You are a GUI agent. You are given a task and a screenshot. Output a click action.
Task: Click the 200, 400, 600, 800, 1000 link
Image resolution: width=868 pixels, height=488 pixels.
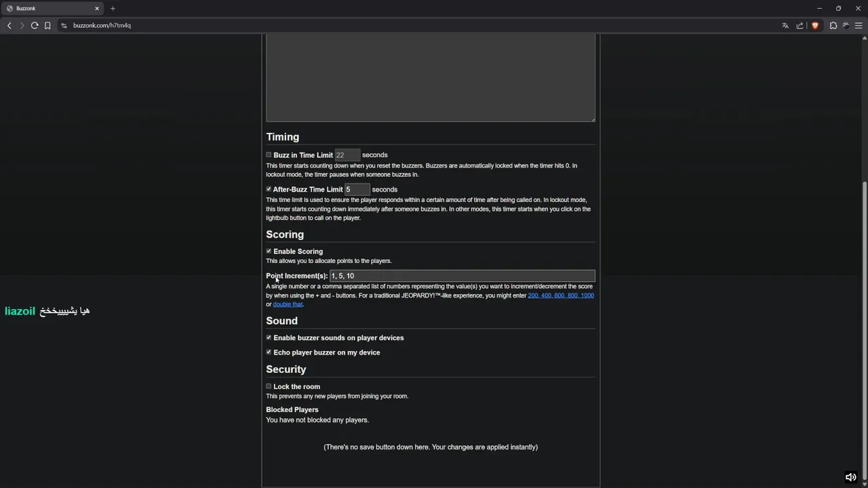click(x=561, y=296)
